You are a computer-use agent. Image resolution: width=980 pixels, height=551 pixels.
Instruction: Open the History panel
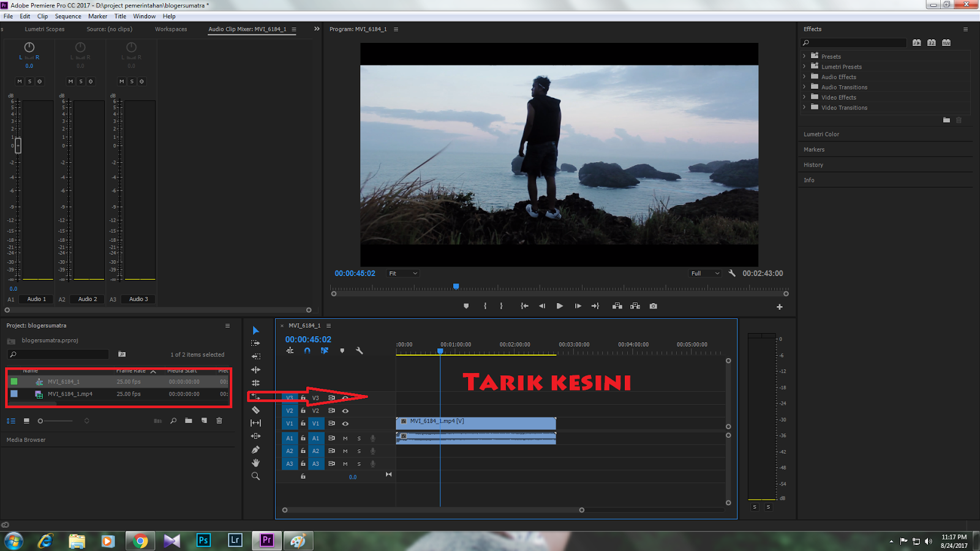813,165
